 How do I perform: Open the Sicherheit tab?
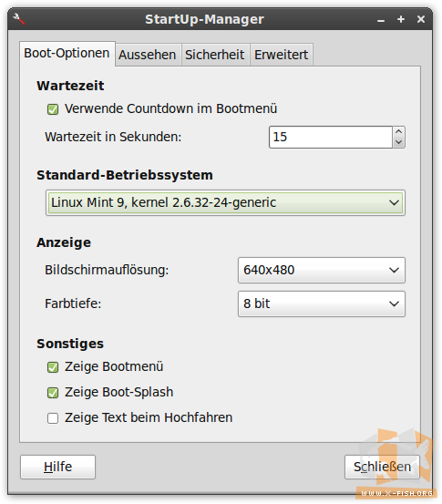point(215,55)
